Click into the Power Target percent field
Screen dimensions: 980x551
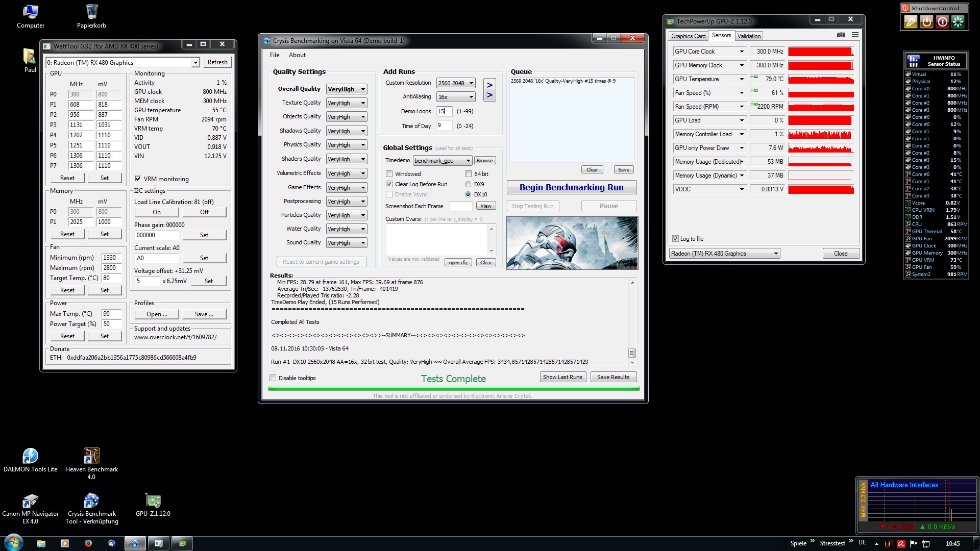pos(111,324)
